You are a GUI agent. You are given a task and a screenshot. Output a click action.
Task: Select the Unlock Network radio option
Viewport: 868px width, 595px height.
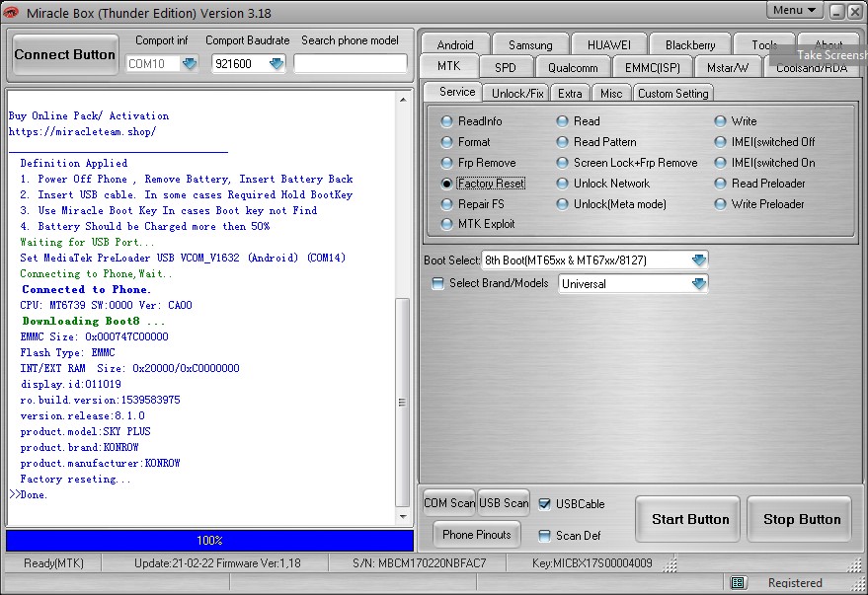tap(563, 184)
